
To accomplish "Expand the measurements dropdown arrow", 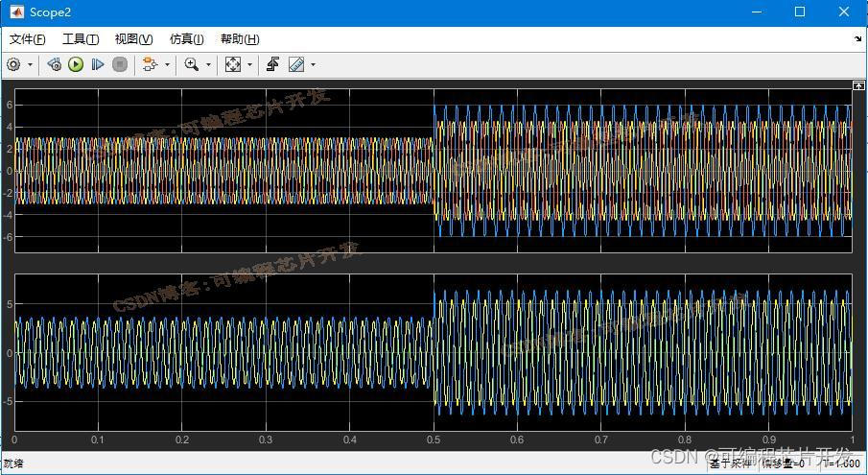I will (x=313, y=65).
